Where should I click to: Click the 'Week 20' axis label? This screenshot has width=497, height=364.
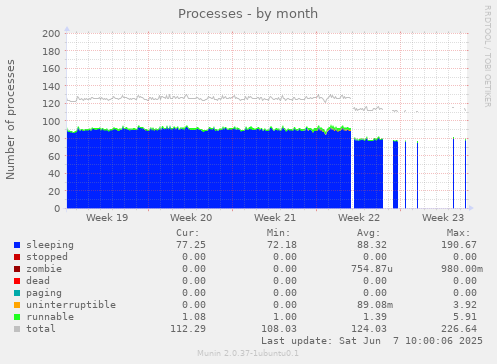tap(191, 218)
